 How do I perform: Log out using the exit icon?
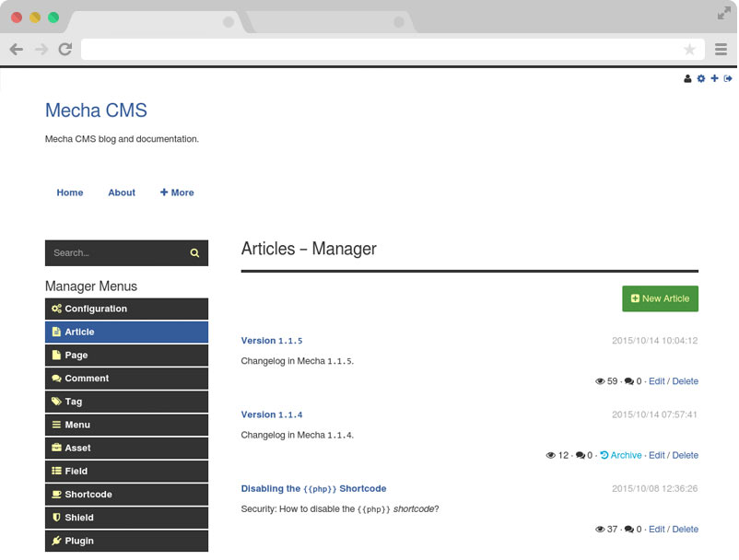pyautogui.click(x=728, y=78)
